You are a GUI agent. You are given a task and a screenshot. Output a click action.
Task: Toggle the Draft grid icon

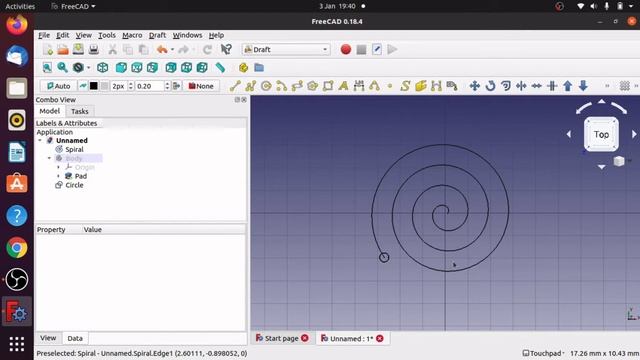pos(624,86)
